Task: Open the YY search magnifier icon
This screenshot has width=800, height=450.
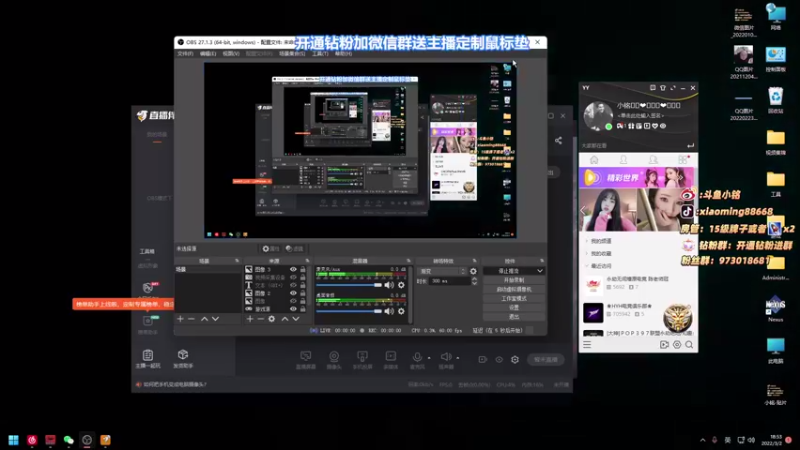Action: pyautogui.click(x=689, y=345)
